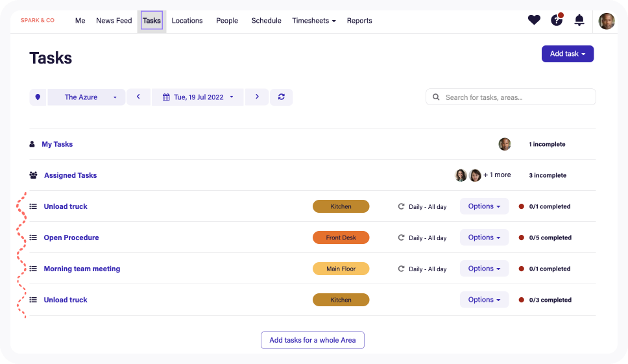Open the Unload truck task with 0/1 completed
Image resolution: width=628 pixels, height=364 pixels.
[66, 206]
